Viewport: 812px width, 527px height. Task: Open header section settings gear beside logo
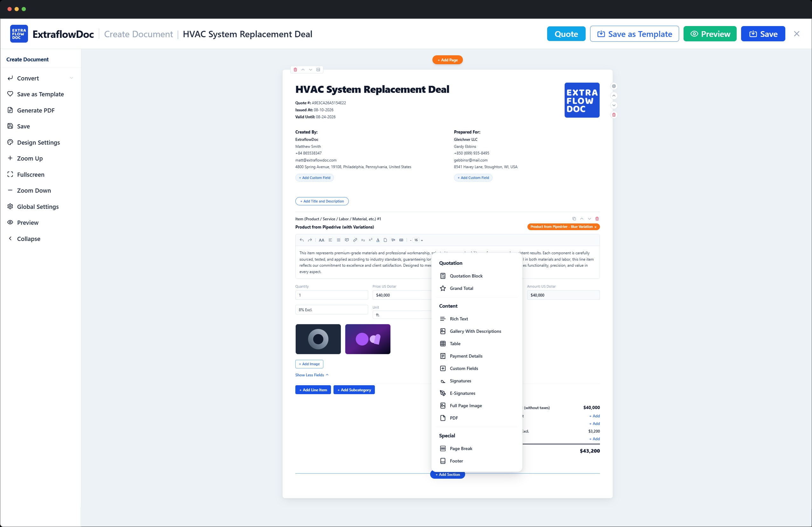pos(614,86)
